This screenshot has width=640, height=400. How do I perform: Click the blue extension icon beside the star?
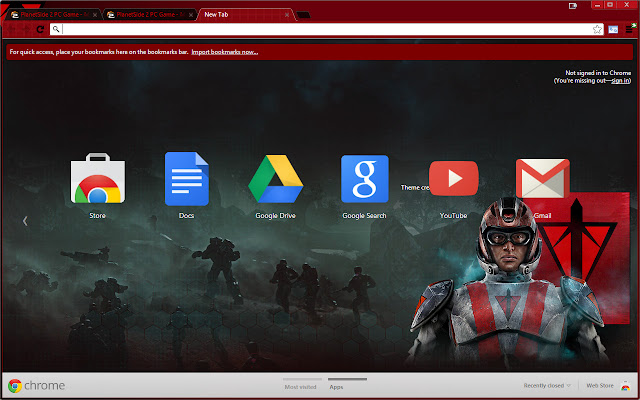point(613,29)
